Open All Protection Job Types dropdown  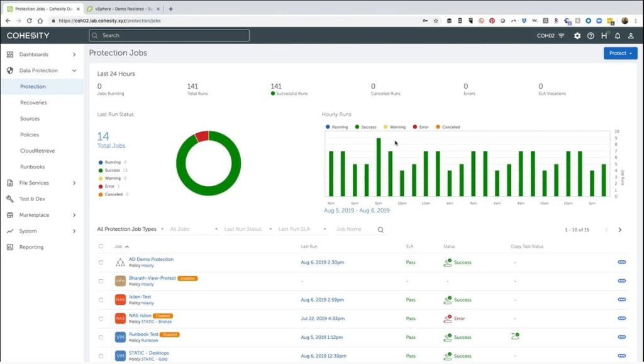(130, 229)
